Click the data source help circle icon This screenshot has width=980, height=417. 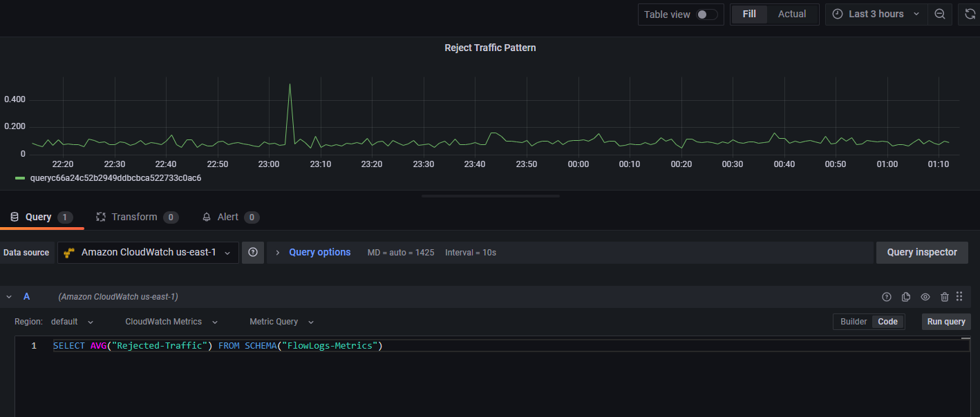coord(252,252)
